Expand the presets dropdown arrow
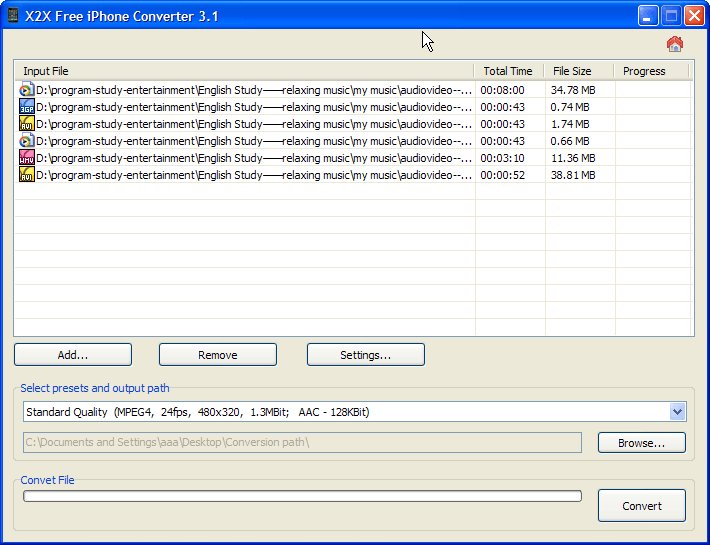710x545 pixels. [677, 411]
